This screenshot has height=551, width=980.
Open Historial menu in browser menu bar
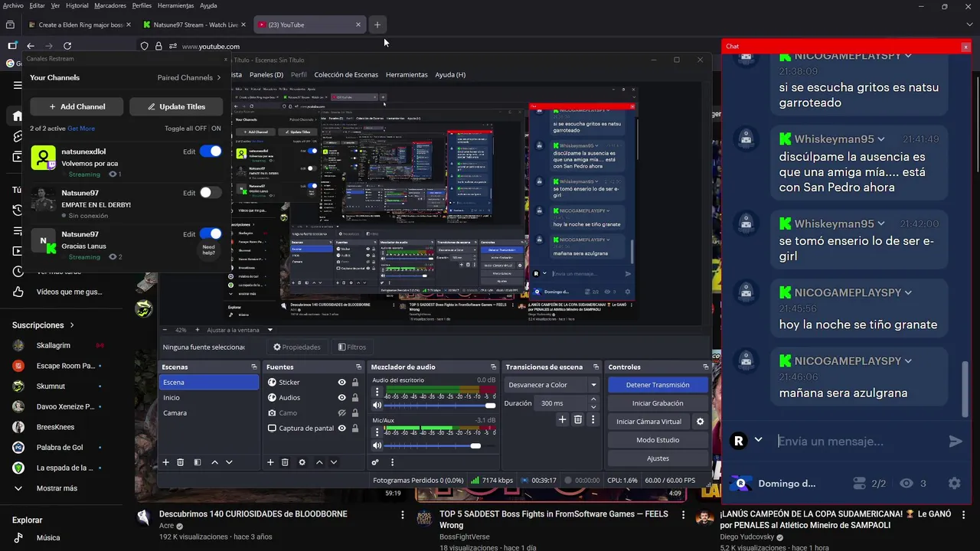pos(77,5)
